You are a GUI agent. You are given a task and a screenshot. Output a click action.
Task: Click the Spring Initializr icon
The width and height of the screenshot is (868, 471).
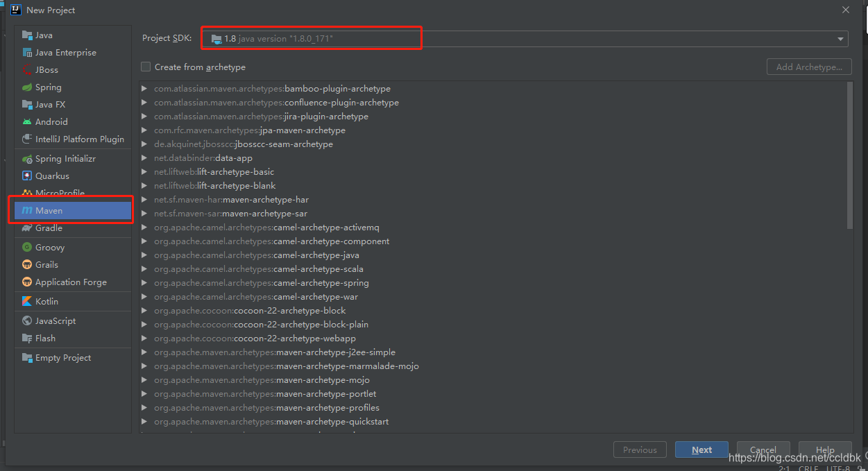(x=27, y=159)
